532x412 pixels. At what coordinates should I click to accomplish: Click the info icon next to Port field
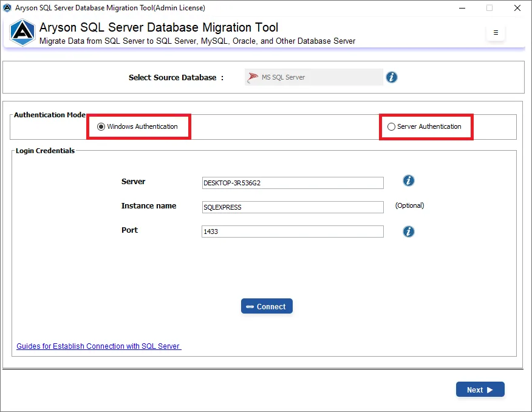(x=409, y=232)
